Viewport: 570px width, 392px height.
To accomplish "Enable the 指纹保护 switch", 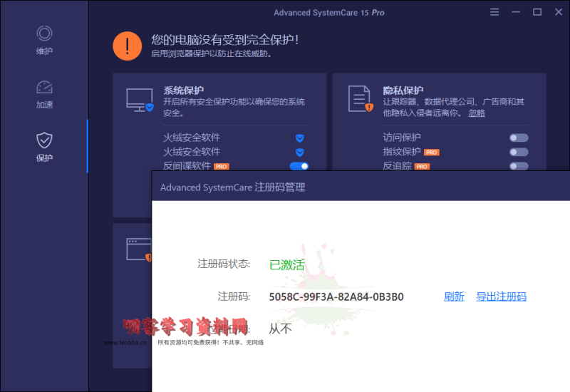I will 519,152.
